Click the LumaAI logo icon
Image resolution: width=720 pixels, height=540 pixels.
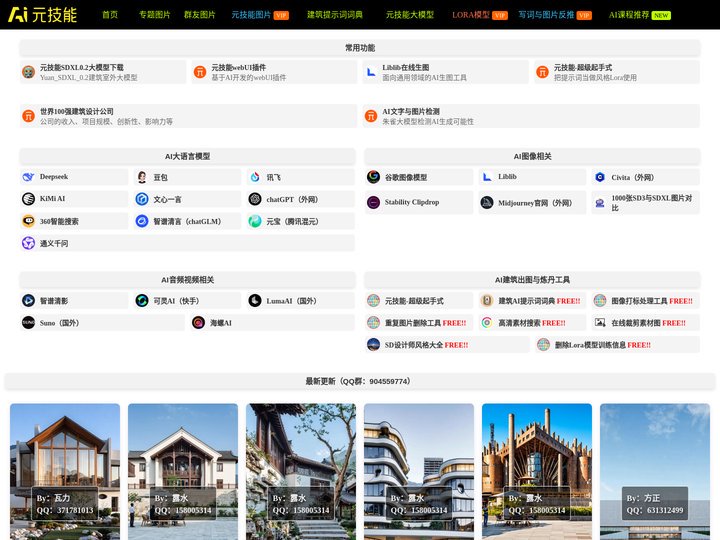click(255, 300)
